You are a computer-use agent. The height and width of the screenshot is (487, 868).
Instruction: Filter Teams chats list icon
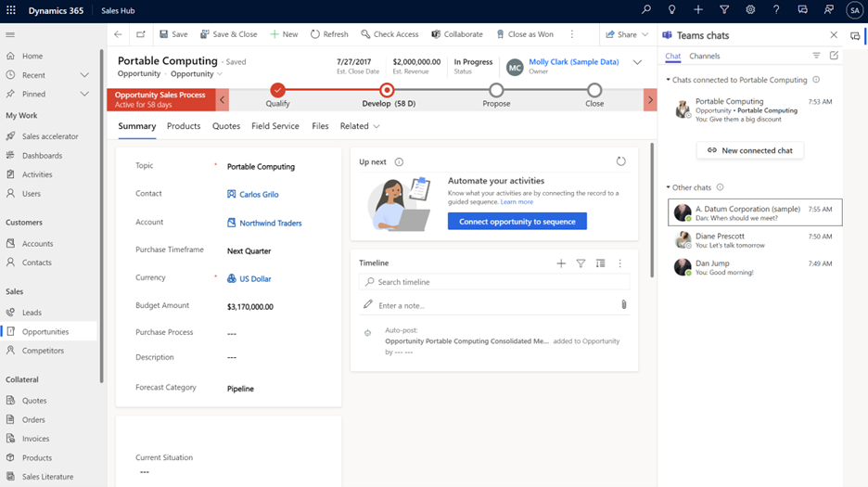pyautogui.click(x=816, y=56)
